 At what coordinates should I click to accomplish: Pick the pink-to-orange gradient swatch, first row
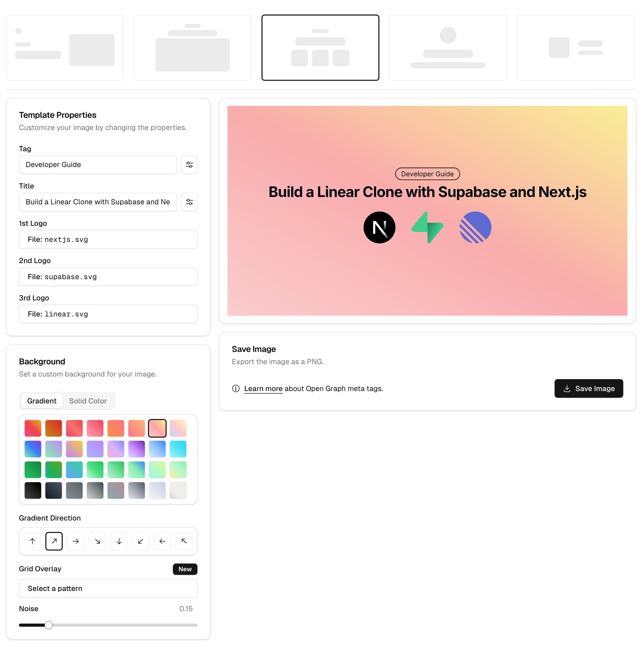click(x=33, y=428)
